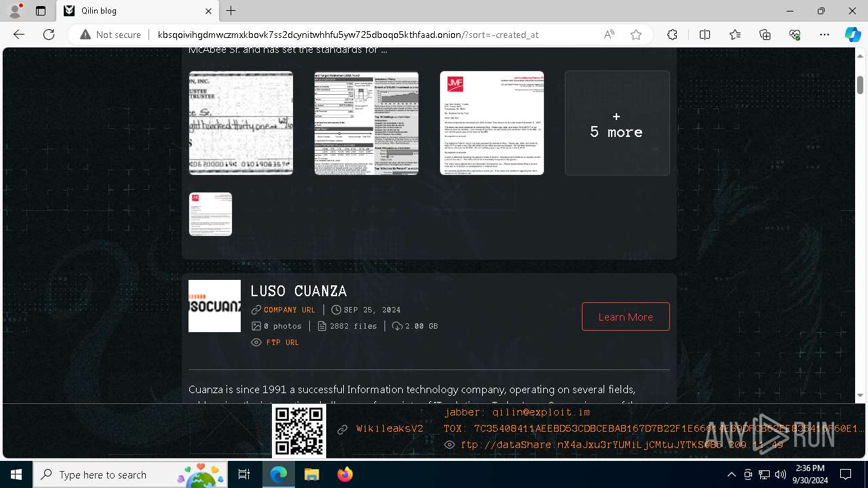868x488 pixels.
Task: Click the 2882 files label
Action: click(x=353, y=326)
